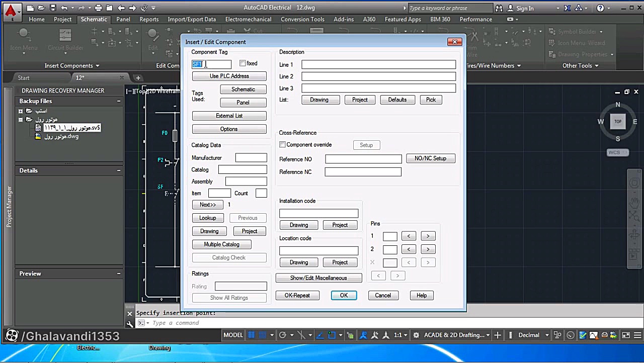Image resolution: width=644 pixels, height=363 pixels.
Task: Tick the Component override checkbox
Action: (x=282, y=145)
